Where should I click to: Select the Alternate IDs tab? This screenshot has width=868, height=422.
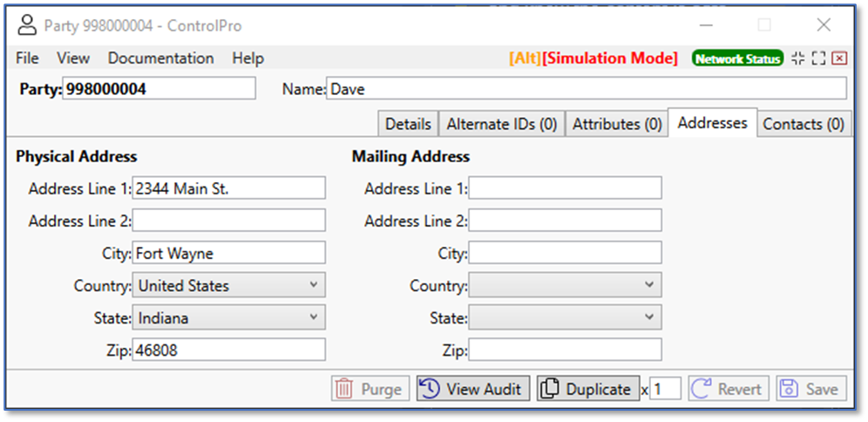click(501, 124)
